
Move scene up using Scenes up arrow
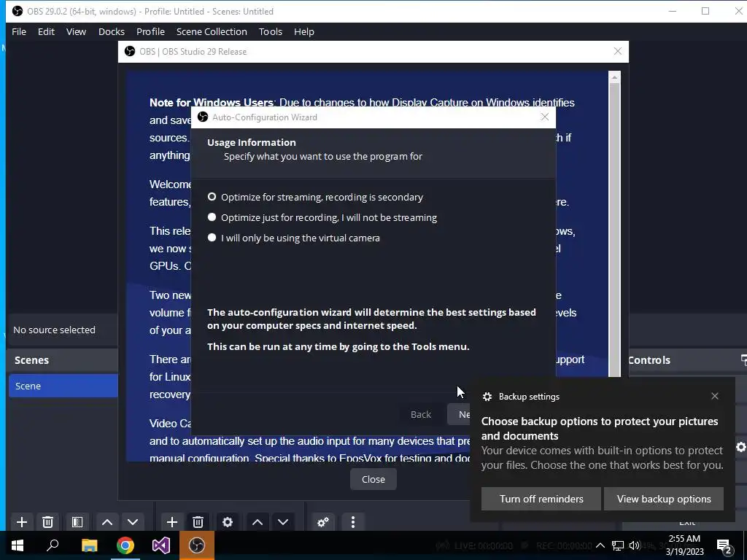[107, 522]
